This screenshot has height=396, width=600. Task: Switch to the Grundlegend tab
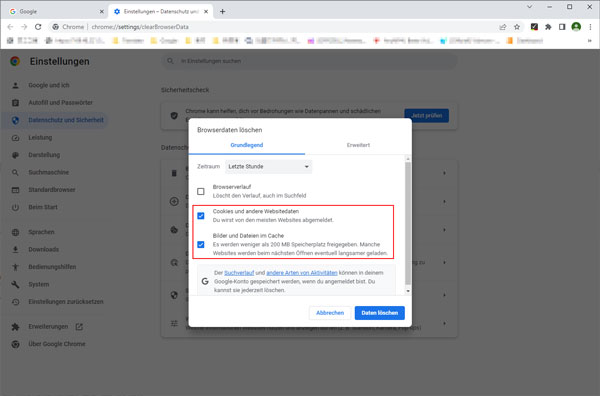coord(247,145)
